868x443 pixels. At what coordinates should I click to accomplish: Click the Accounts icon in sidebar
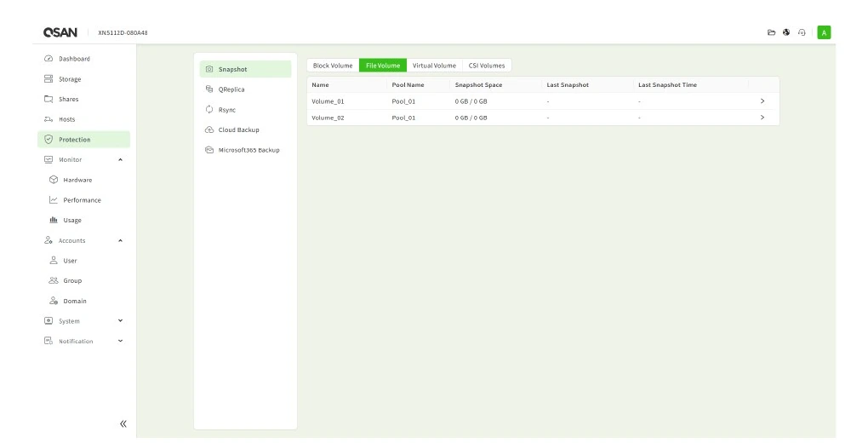49,240
